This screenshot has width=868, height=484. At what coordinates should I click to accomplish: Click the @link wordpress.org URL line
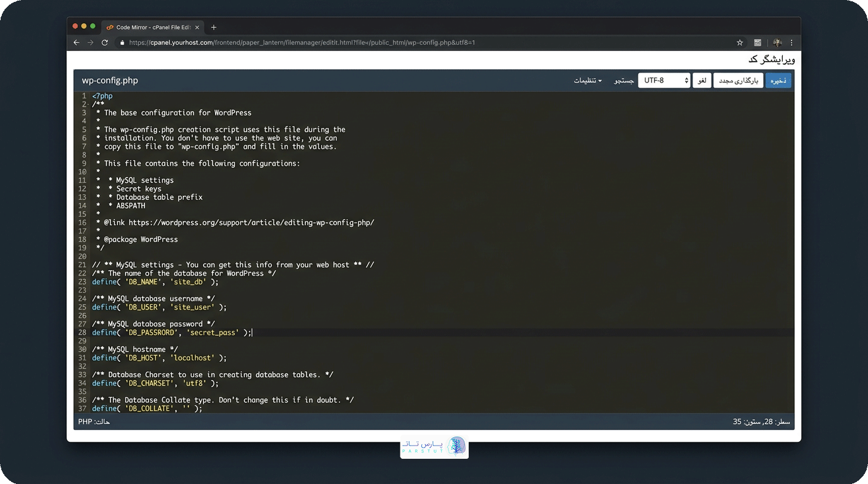pyautogui.click(x=239, y=222)
